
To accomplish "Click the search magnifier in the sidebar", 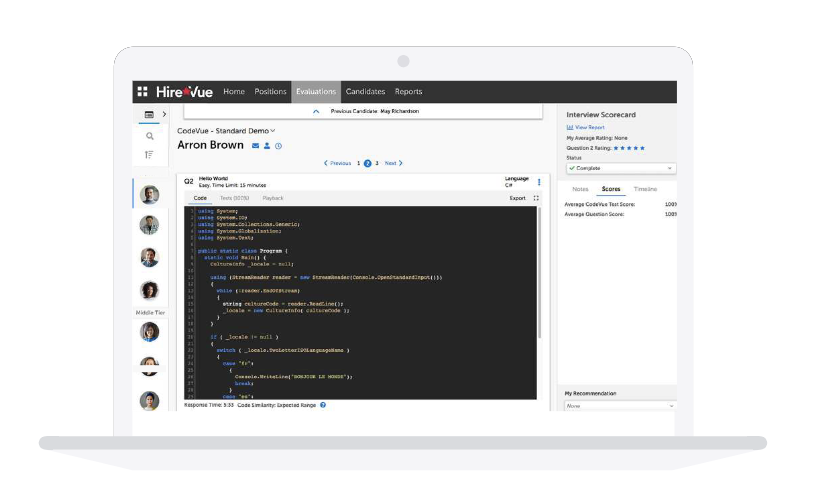I will pyautogui.click(x=150, y=136).
